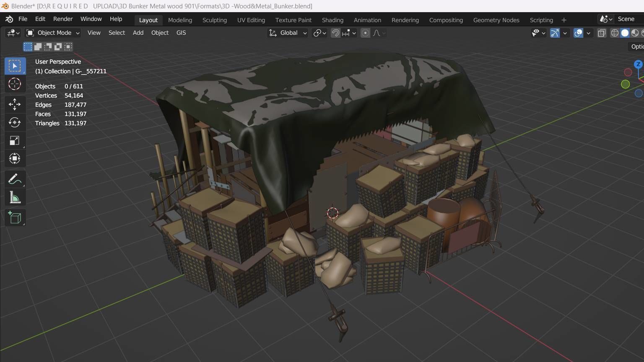This screenshot has width=644, height=362.
Task: Open the snapping options dropdown
Action: pos(349,33)
